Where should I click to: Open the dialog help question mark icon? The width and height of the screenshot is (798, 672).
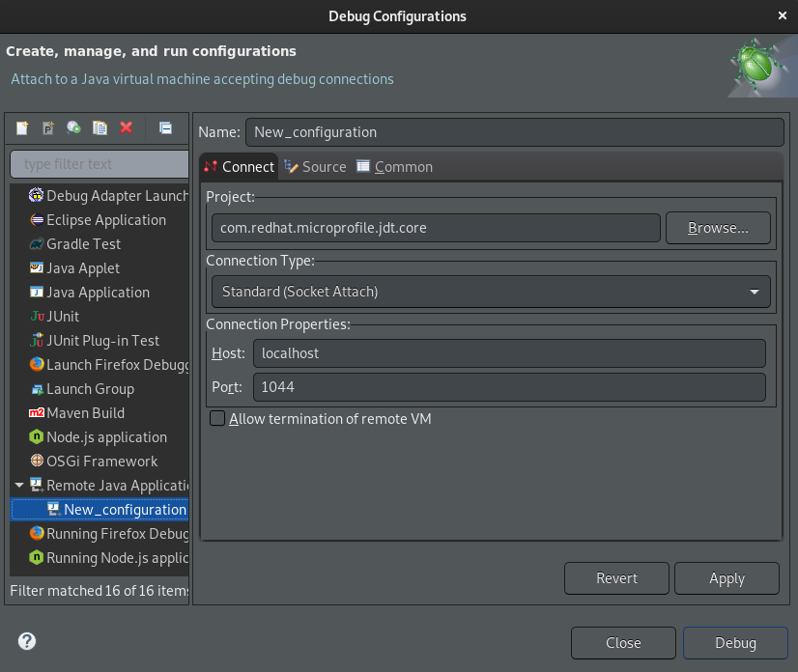click(x=27, y=641)
